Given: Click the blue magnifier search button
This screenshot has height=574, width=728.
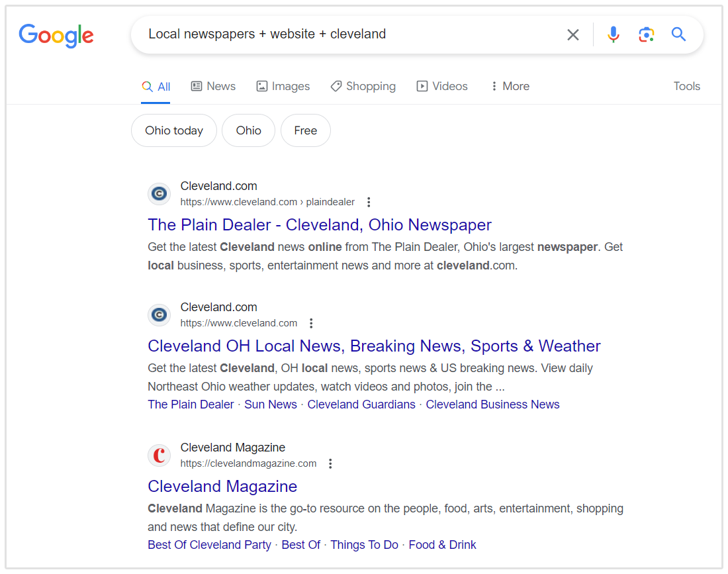Looking at the screenshot, I should 678,34.
